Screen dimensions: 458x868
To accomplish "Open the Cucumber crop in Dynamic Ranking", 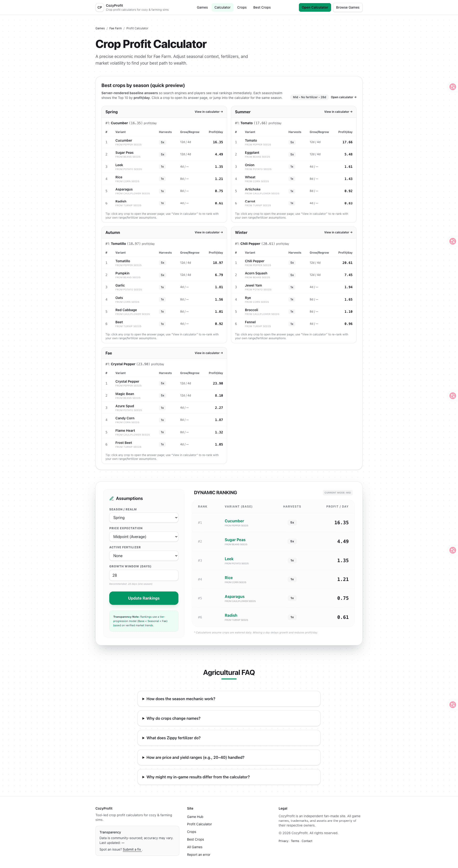I will tap(234, 521).
